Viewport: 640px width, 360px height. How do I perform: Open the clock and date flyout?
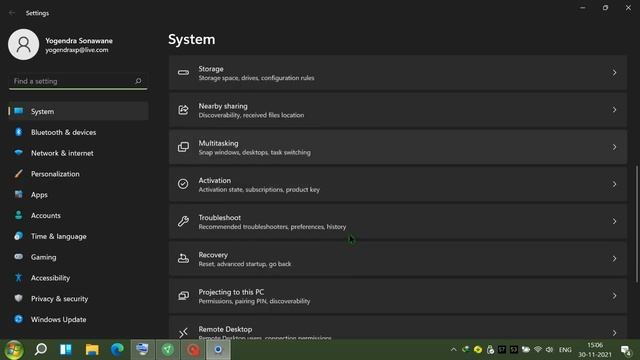pos(595,350)
